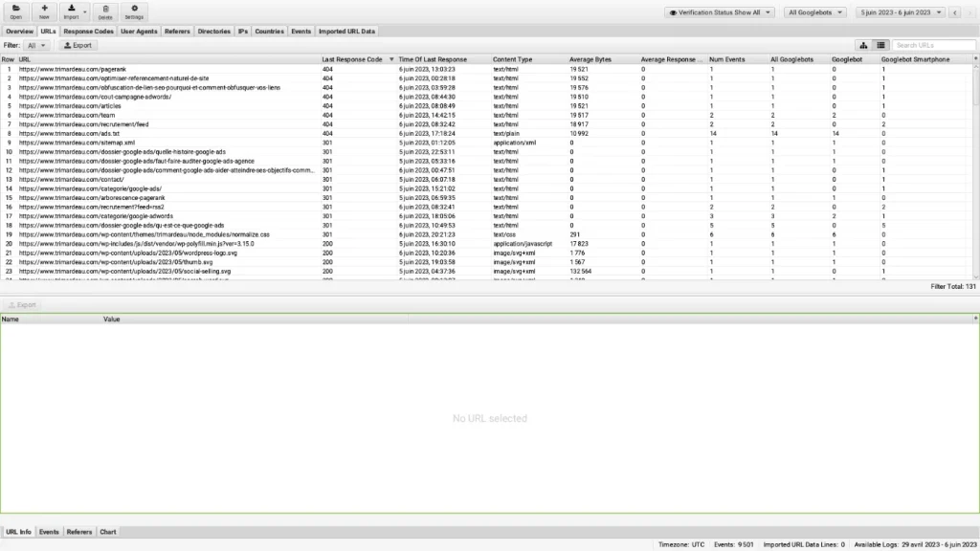Click the upper Export button
980x551 pixels.
point(78,46)
